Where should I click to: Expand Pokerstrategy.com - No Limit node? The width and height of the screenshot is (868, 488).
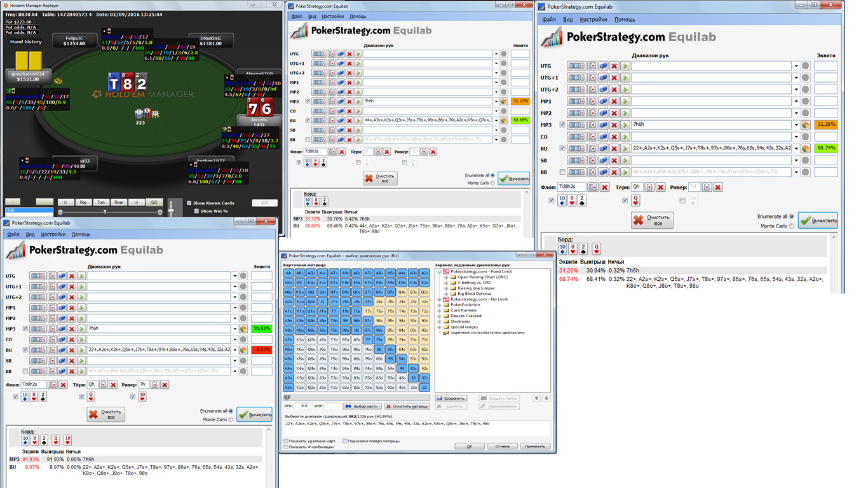tap(439, 299)
